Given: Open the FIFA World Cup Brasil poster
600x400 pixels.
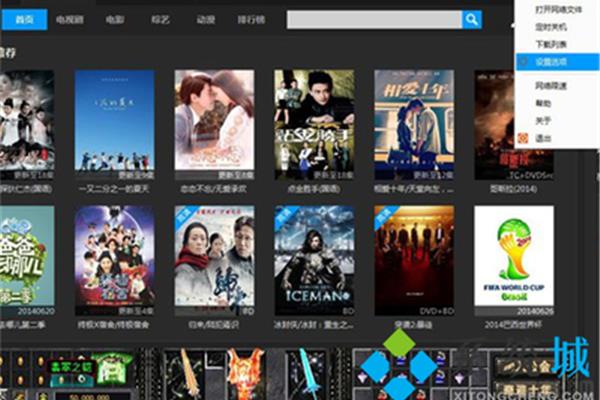Looking at the screenshot, I should (x=514, y=261).
